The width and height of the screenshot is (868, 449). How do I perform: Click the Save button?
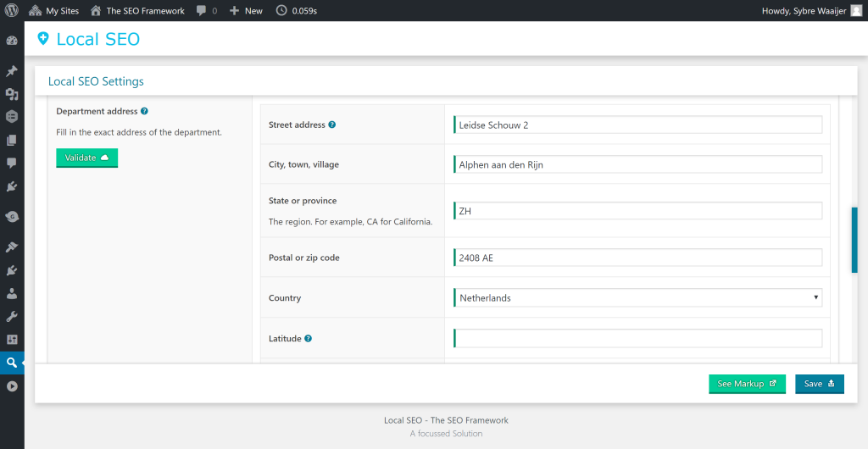[819, 384]
